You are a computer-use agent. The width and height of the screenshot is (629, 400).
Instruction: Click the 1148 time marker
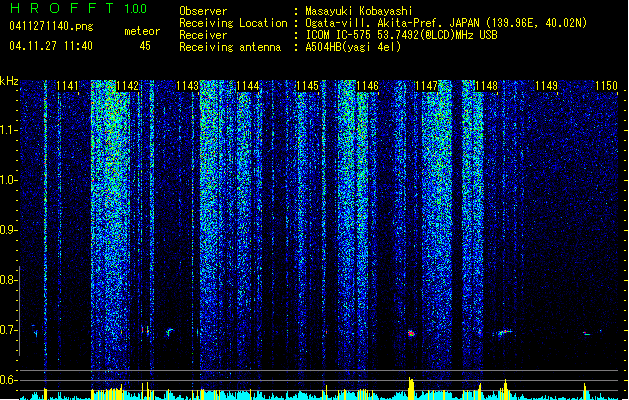(x=486, y=86)
